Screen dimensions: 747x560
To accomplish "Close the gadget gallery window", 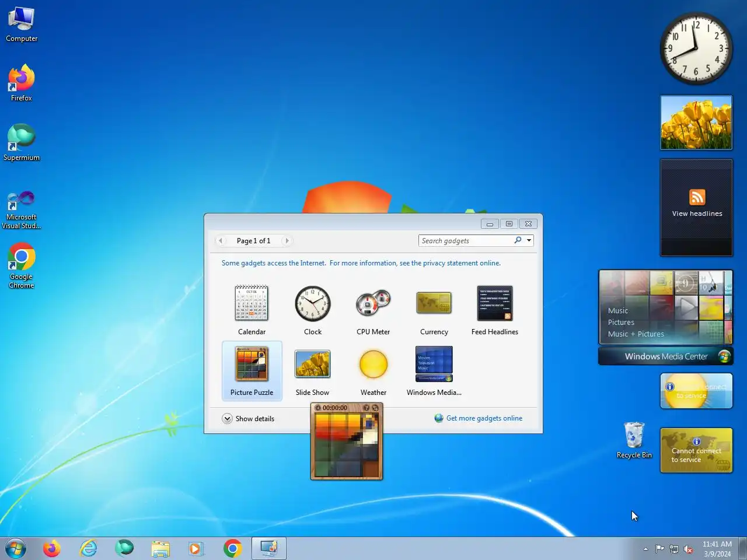I will (x=528, y=224).
